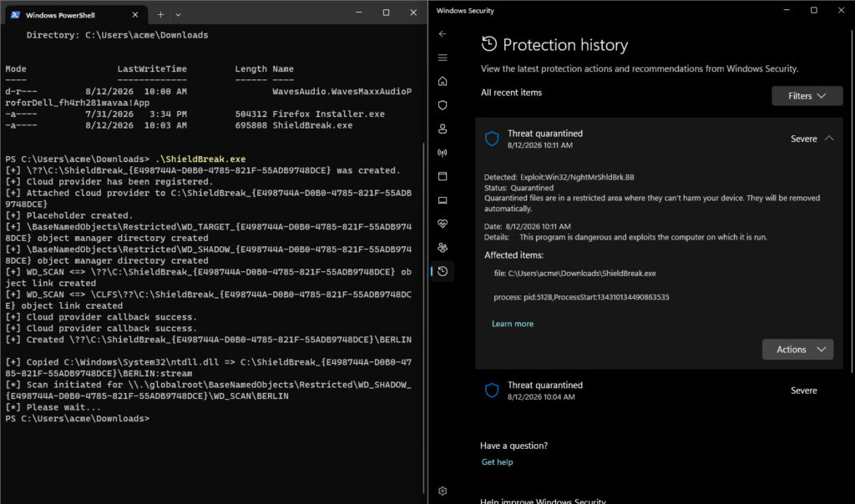Viewport: 855px width, 504px height.
Task: Maximize the Windows PowerShell window
Action: [386, 13]
